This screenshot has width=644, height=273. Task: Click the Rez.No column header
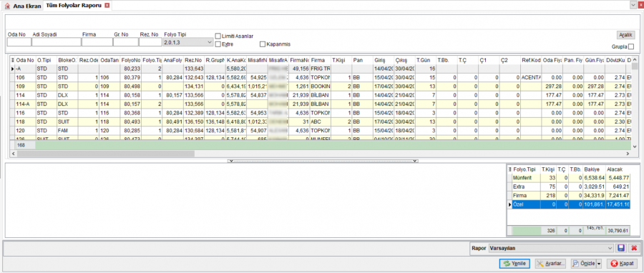tap(194, 60)
